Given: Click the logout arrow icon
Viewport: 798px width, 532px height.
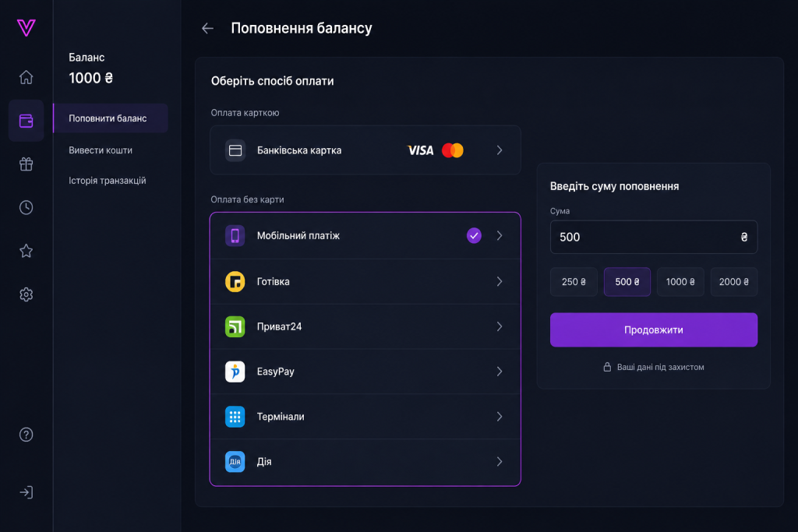Looking at the screenshot, I should click(x=26, y=492).
